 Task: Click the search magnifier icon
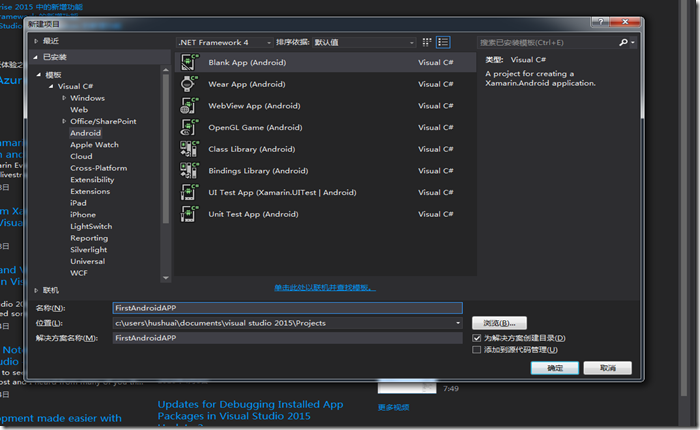[x=623, y=42]
